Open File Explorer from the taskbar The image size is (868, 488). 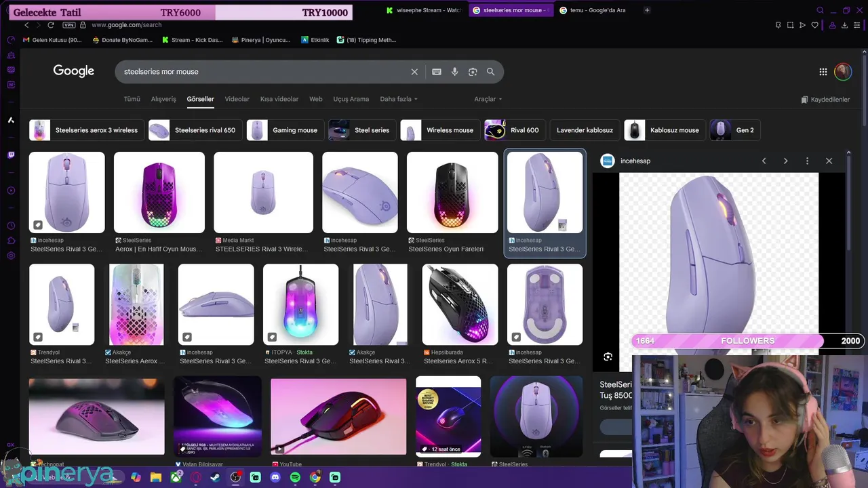[x=155, y=477]
